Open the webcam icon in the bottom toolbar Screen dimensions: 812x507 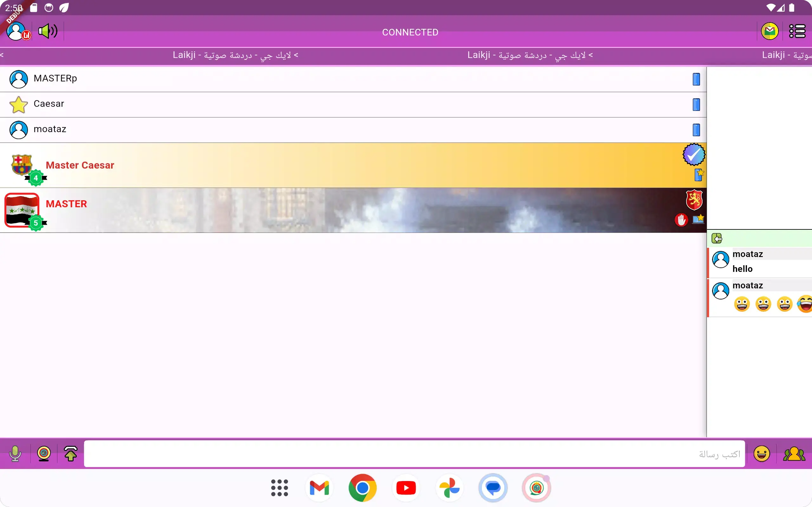click(x=45, y=454)
